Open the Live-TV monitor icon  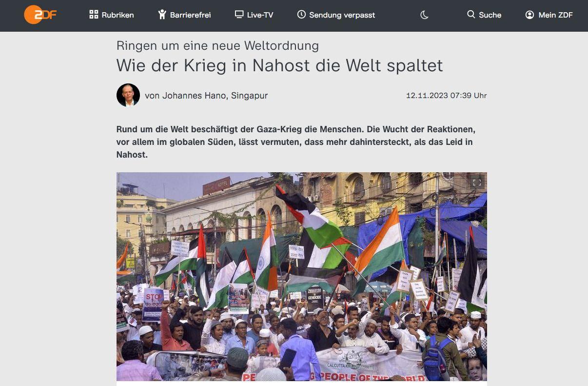[239, 15]
